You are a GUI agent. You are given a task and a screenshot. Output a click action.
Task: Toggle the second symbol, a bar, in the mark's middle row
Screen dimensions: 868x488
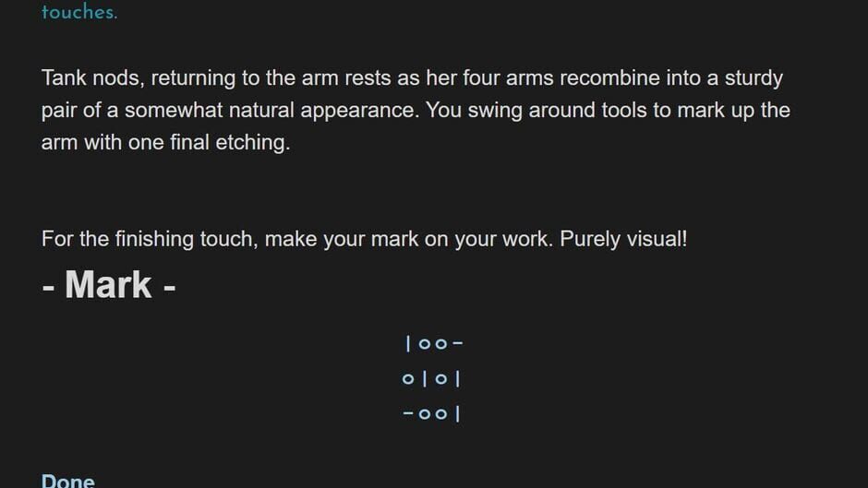425,379
